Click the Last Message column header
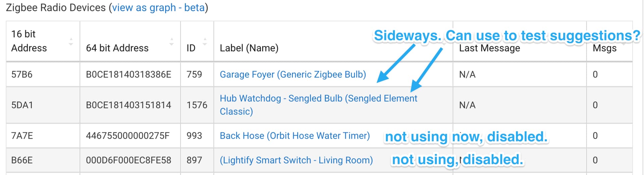The height and width of the screenshot is (175, 644). pyautogui.click(x=489, y=48)
